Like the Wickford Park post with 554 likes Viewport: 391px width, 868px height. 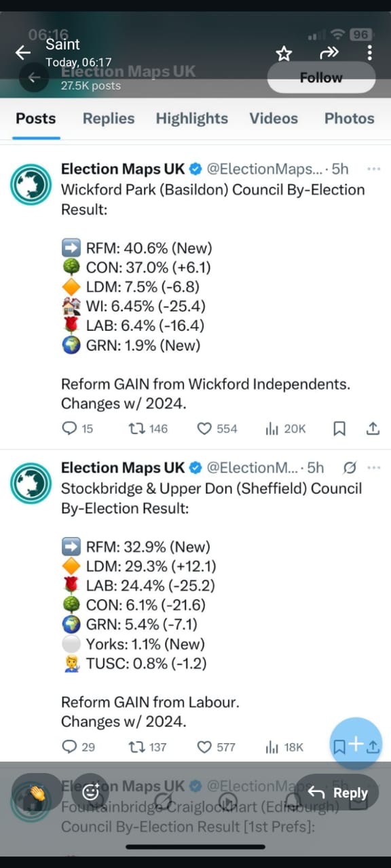[x=217, y=429]
